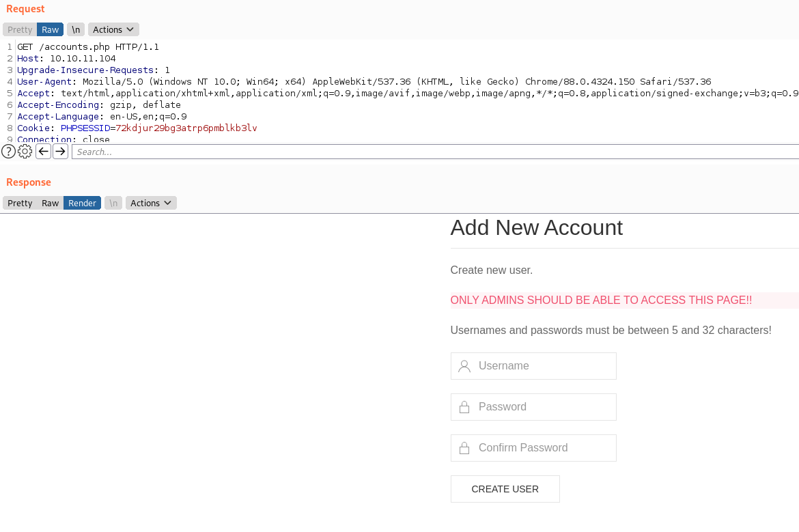The width and height of the screenshot is (799, 532).
Task: Switch Request view to Pretty
Action: (20, 29)
